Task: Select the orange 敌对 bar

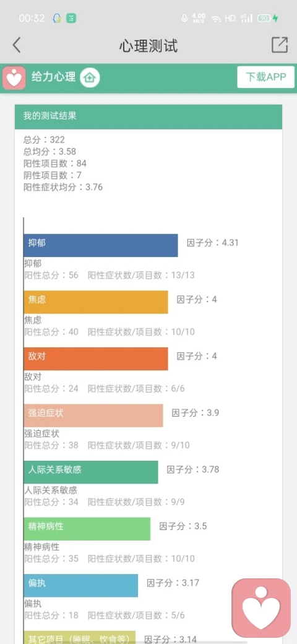Action: [96, 359]
